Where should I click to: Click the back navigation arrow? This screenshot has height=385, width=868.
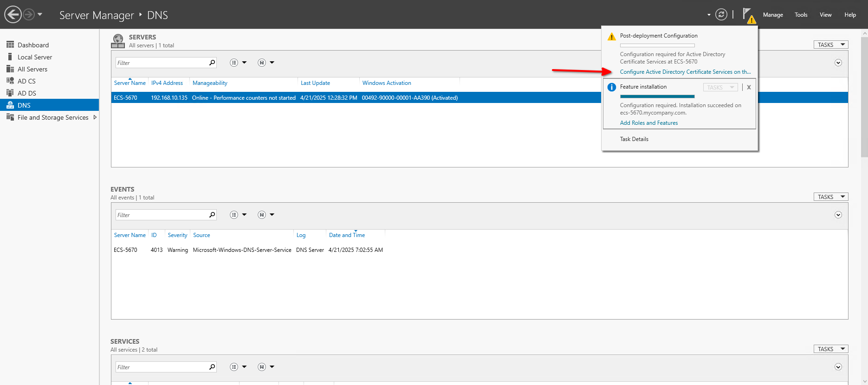point(13,14)
